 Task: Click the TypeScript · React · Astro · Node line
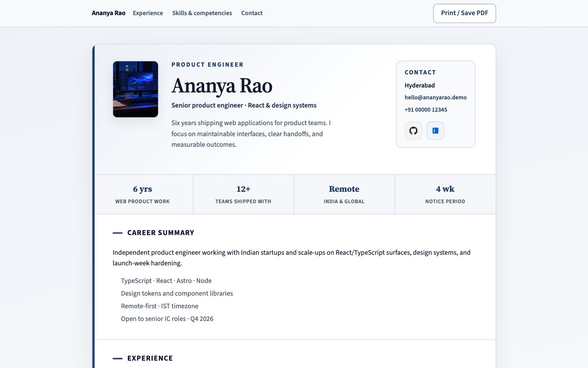click(x=166, y=281)
